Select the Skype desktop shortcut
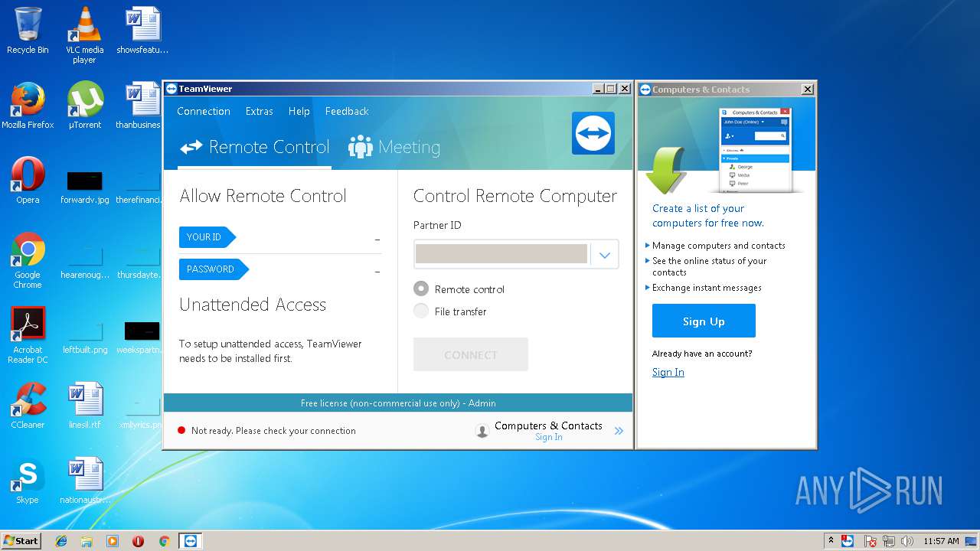The height and width of the screenshot is (551, 980). [28, 481]
